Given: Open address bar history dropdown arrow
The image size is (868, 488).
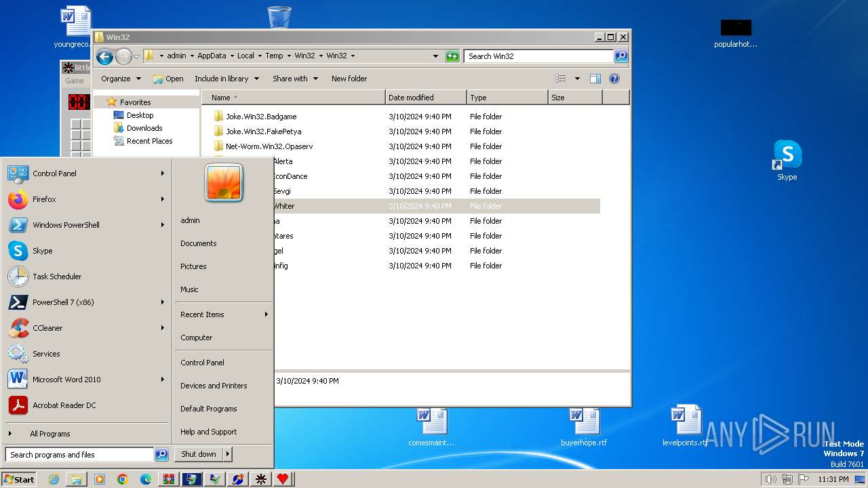Looking at the screenshot, I should [435, 56].
